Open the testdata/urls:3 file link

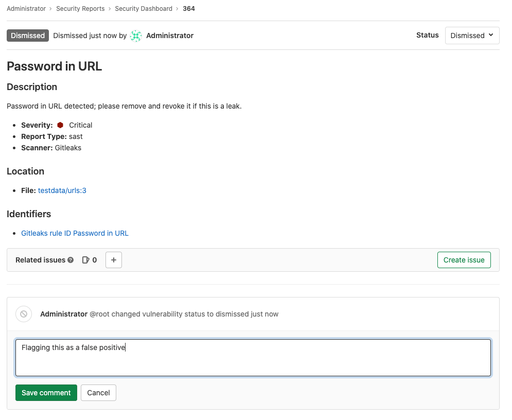62,190
